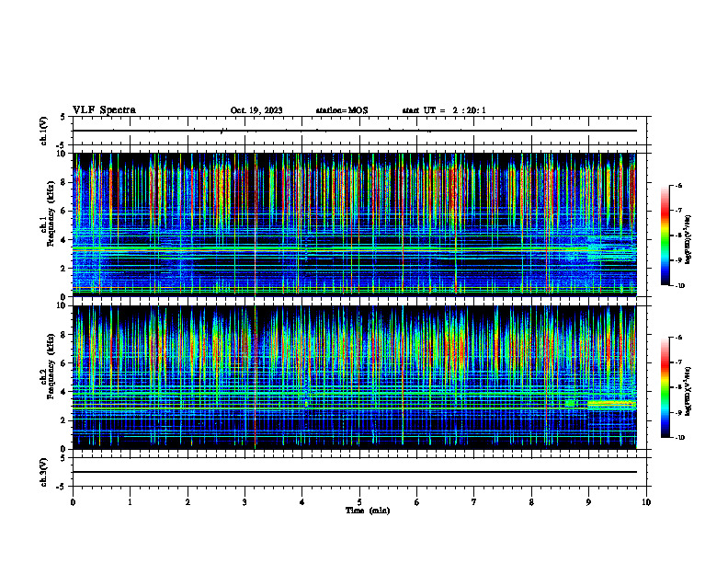Image resolution: width=728 pixels, height=563 pixels.
Task: Click the "VLF Spectra" title text
Action: pos(104,110)
